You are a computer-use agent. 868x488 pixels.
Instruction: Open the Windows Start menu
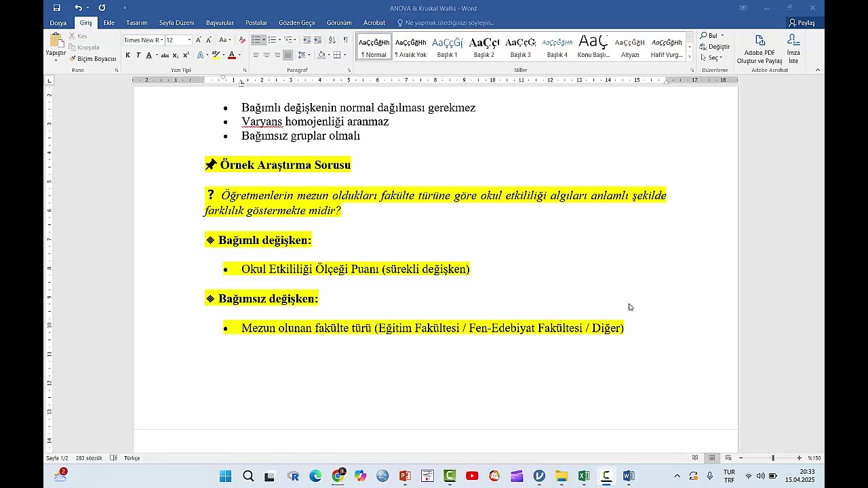226,476
